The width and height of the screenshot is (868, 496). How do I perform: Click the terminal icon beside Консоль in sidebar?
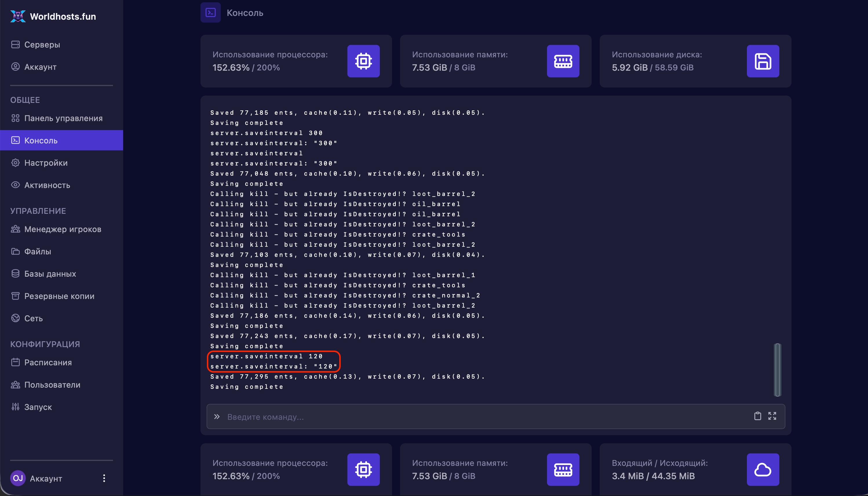(15, 140)
